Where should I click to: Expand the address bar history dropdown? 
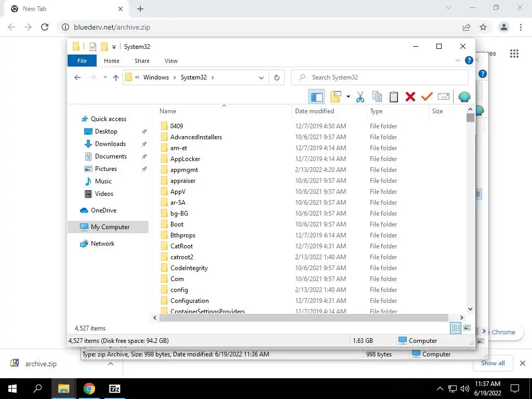261,78
